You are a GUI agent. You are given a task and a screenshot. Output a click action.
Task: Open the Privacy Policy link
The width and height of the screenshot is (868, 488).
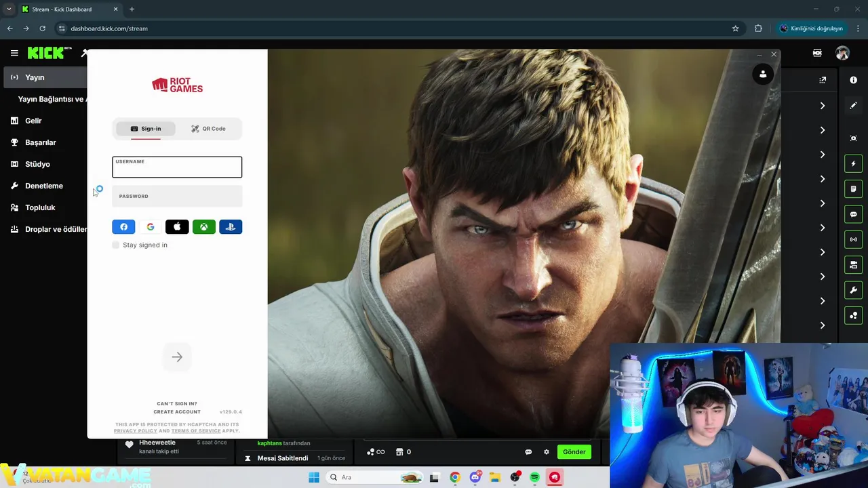tap(135, 431)
